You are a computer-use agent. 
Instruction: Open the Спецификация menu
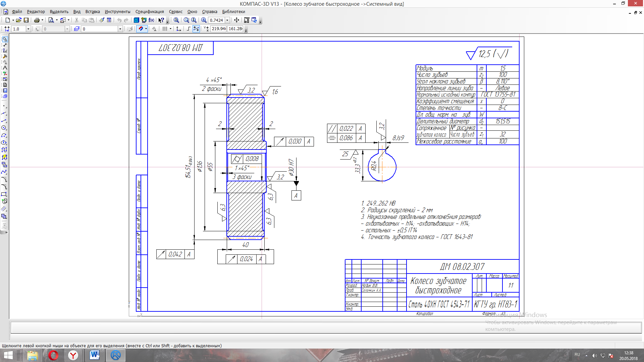coord(150,12)
